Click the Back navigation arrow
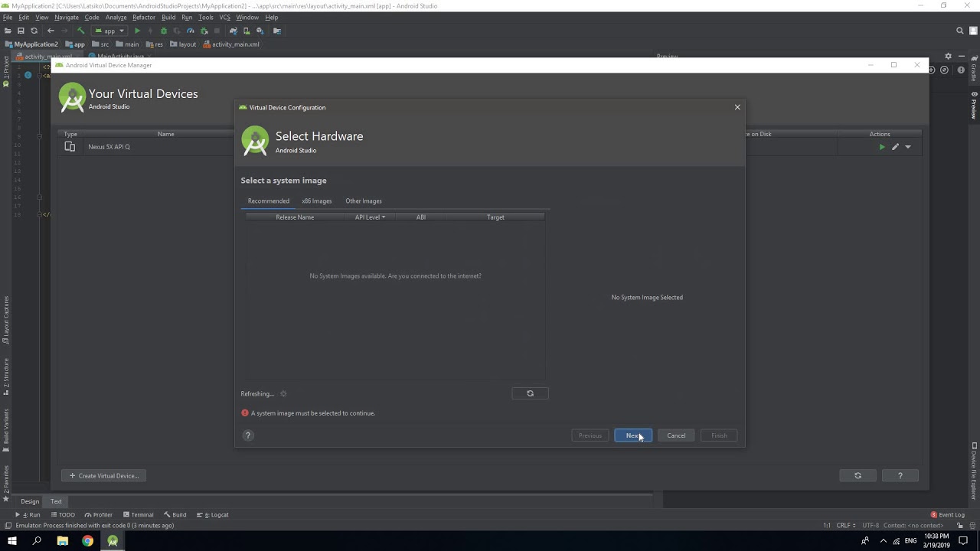 (x=51, y=31)
